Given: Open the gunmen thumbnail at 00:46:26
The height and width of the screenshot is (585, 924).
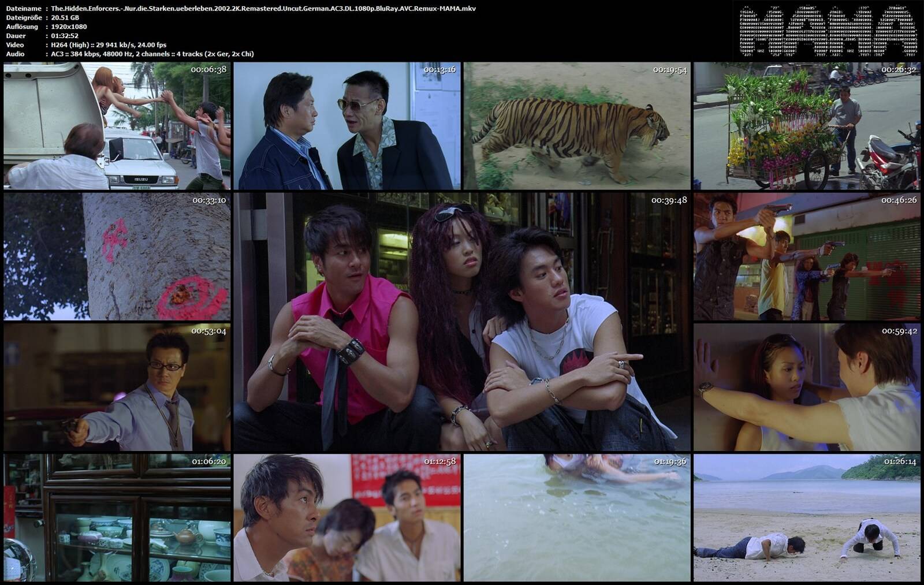Looking at the screenshot, I should pos(807,256).
